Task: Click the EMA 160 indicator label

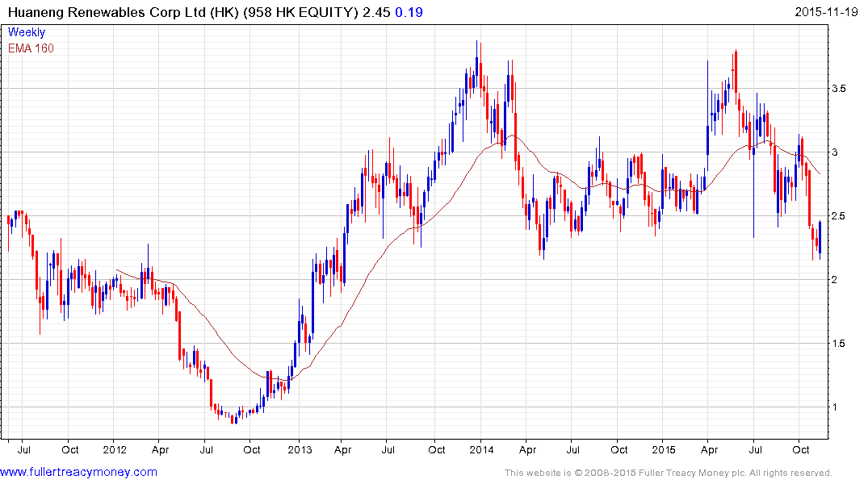Action: tap(31, 48)
